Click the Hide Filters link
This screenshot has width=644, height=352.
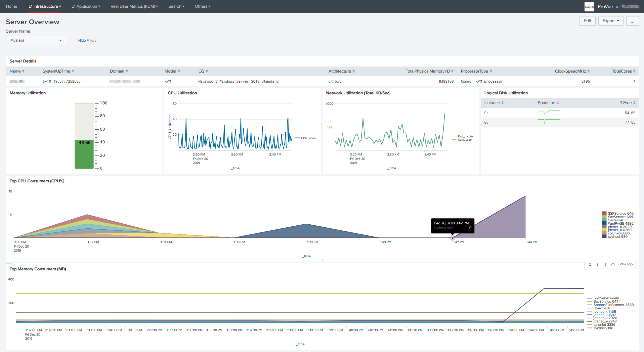tap(87, 41)
